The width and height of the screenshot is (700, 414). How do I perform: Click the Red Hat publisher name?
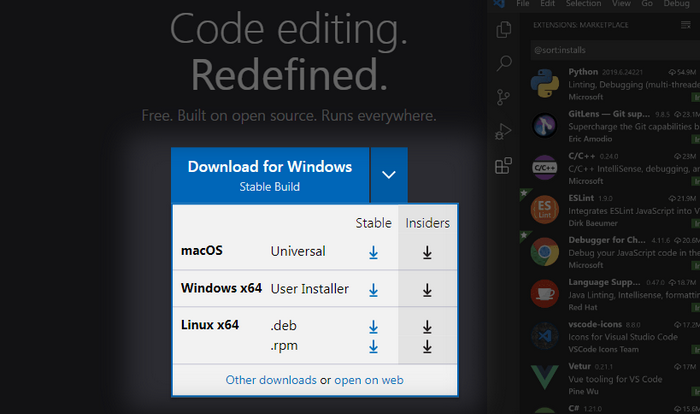[x=583, y=307]
